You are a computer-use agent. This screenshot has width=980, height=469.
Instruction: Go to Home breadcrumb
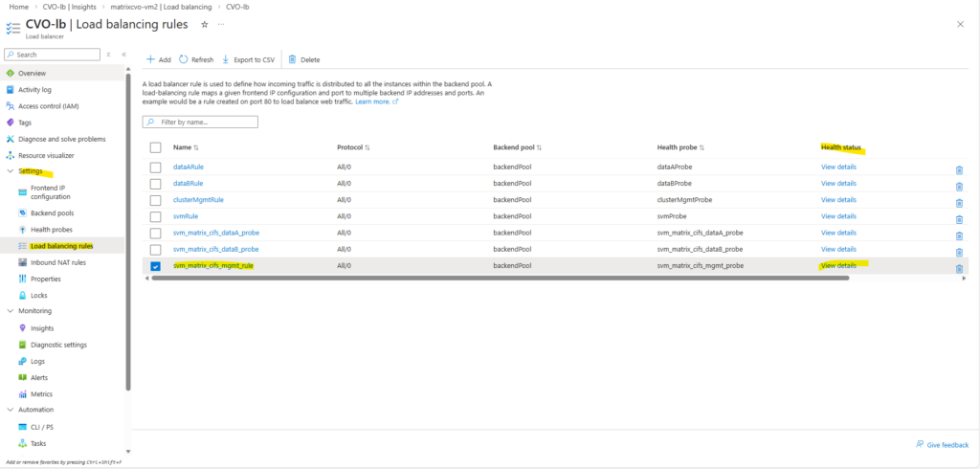click(x=19, y=7)
